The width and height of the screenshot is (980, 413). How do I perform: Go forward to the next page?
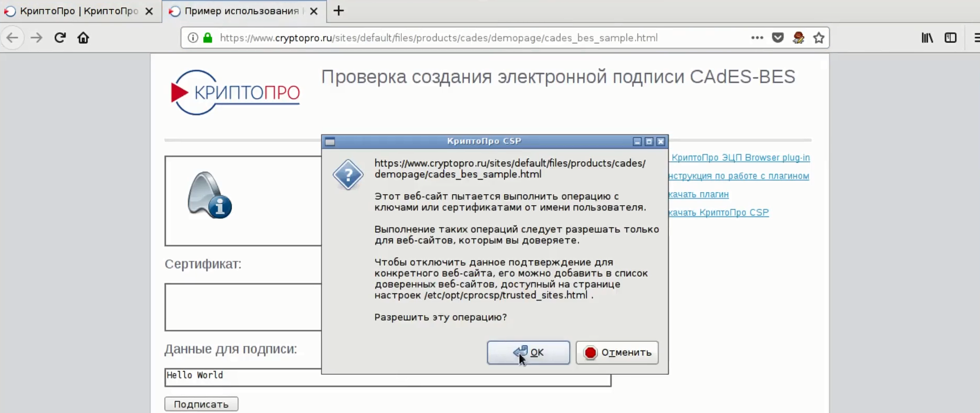tap(36, 38)
